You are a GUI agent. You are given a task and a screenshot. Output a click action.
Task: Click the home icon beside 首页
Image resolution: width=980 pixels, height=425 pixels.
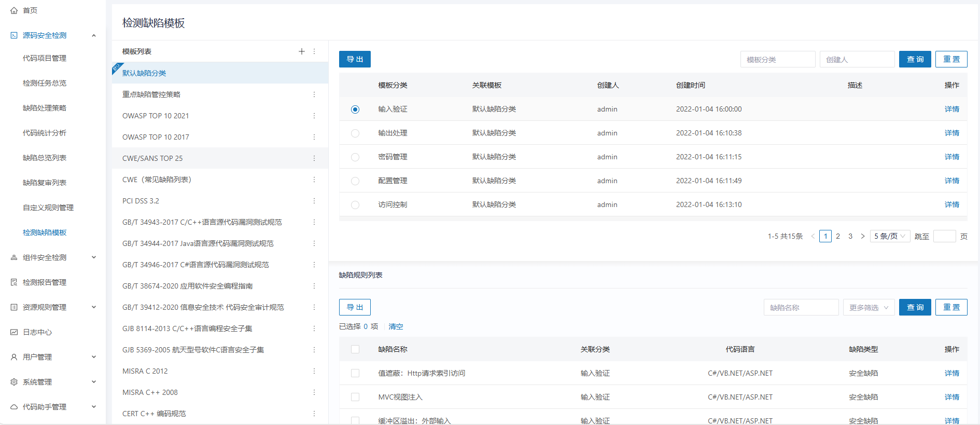point(14,10)
